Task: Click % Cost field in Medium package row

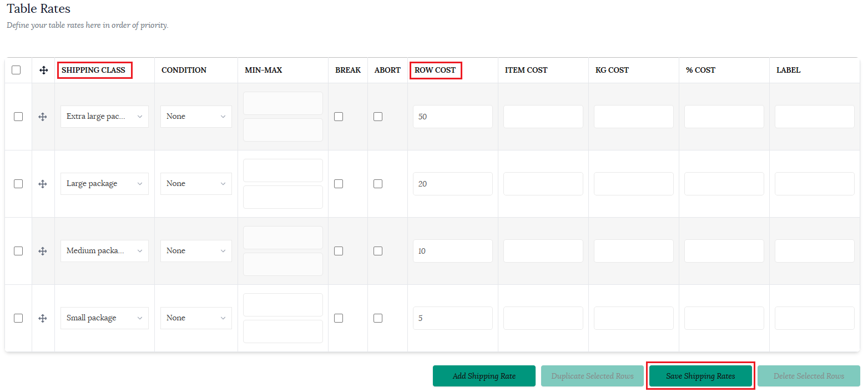Action: tap(724, 251)
